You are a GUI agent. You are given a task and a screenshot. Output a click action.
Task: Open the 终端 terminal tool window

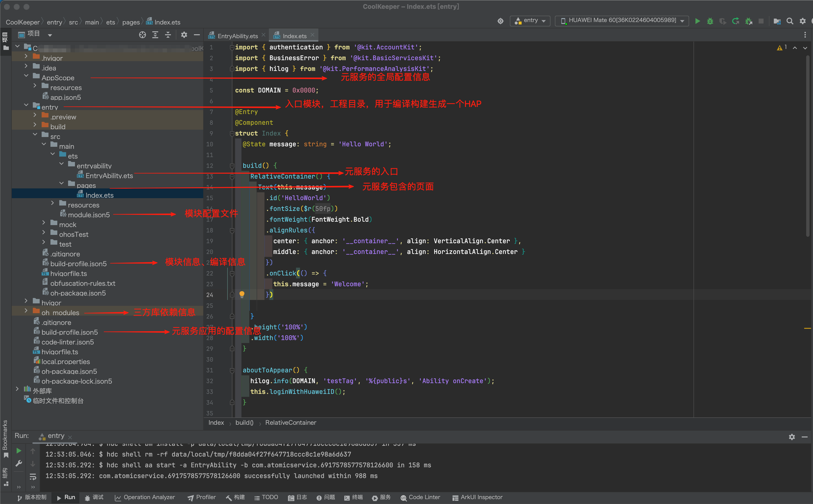pyautogui.click(x=354, y=497)
